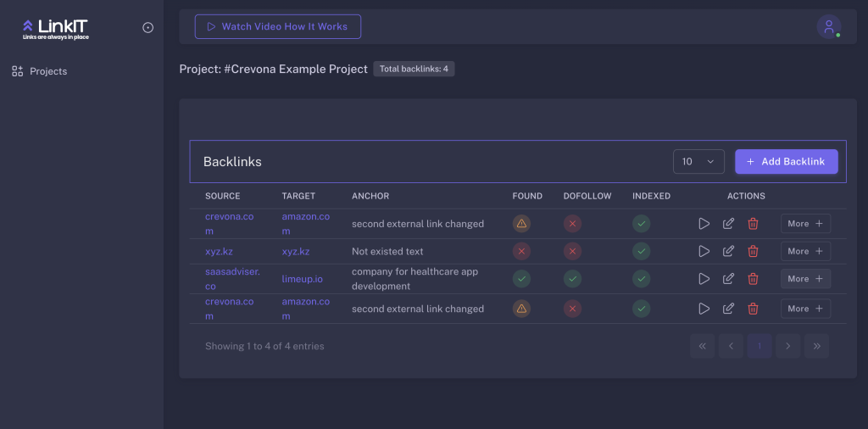
Task: Click Found warning icon in first crevona.com row
Action: tap(521, 224)
